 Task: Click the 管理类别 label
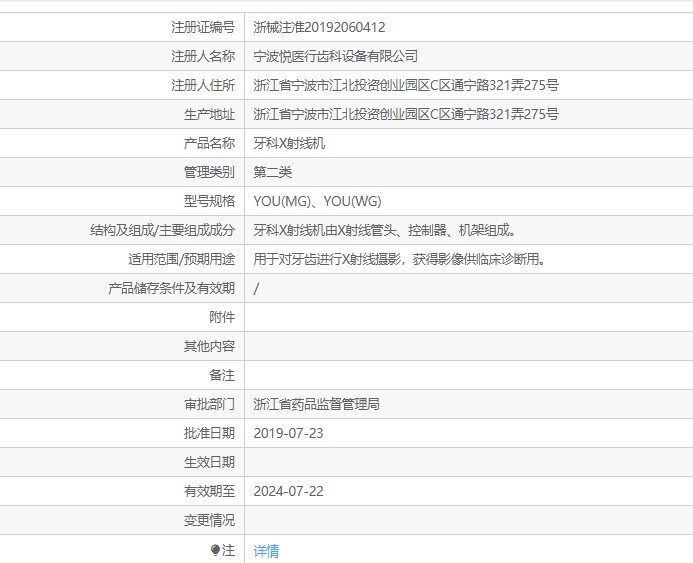(x=209, y=172)
